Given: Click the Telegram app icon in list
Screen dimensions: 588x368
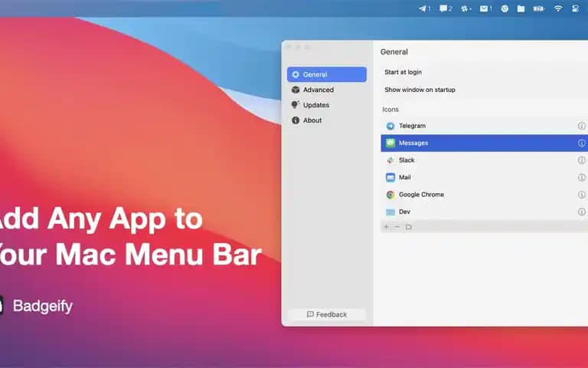Looking at the screenshot, I should [x=390, y=127].
